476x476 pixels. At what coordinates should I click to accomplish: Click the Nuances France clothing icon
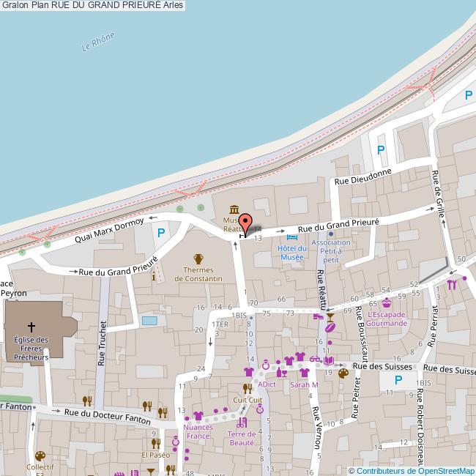[x=198, y=416]
